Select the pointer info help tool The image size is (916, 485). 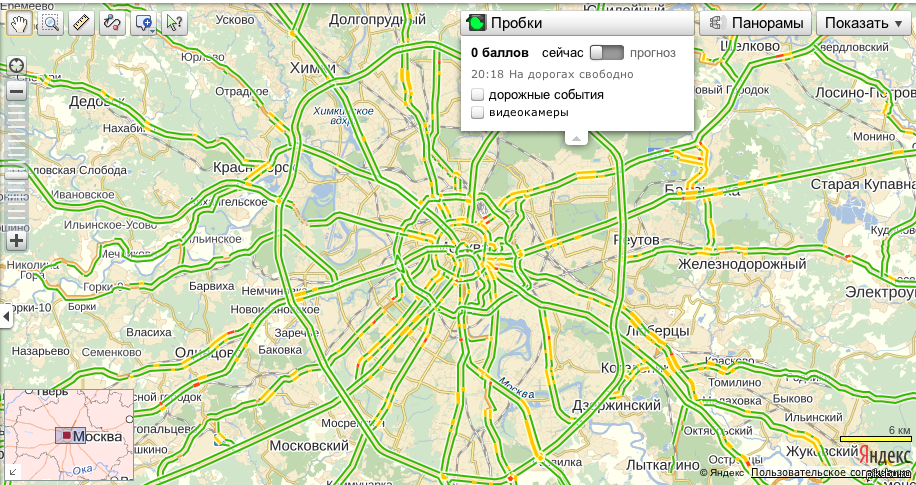[174, 22]
